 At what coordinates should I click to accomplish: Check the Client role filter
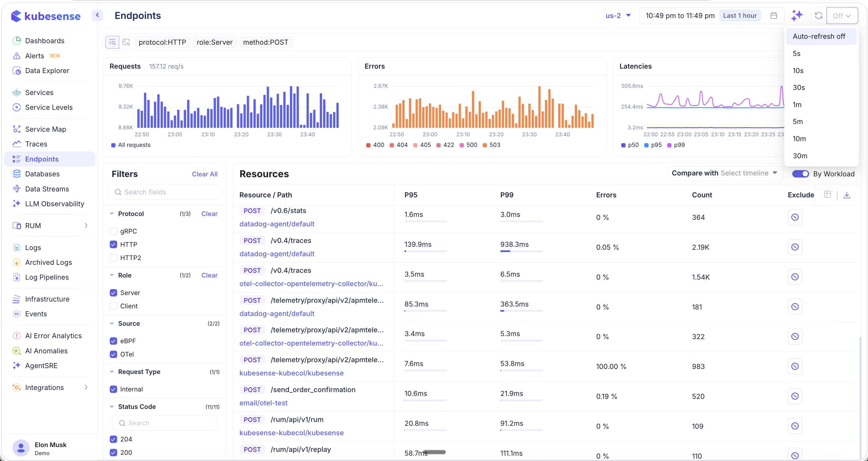coord(114,306)
